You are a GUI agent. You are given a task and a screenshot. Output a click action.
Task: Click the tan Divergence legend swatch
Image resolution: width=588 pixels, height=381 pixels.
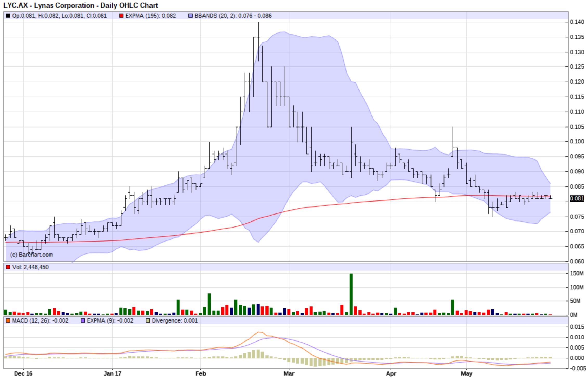point(148,321)
